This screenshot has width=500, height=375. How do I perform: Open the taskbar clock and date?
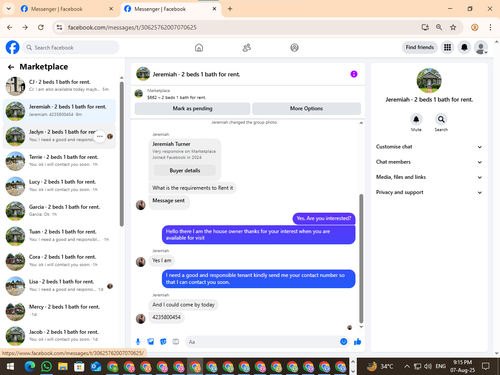[x=462, y=366]
